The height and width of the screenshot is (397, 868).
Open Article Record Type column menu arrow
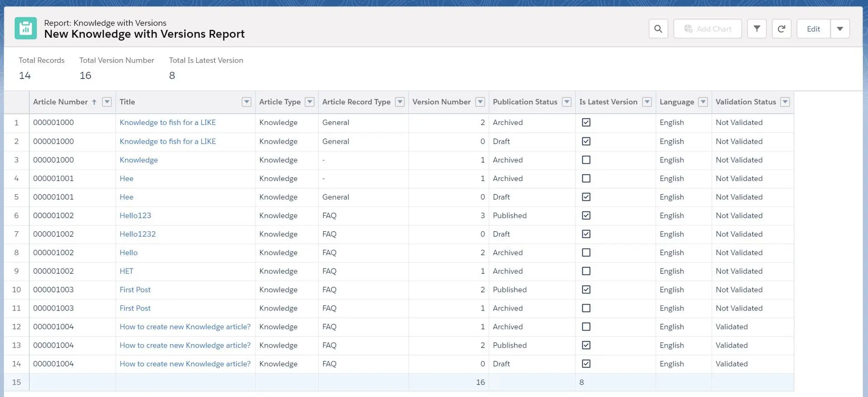pyautogui.click(x=400, y=102)
